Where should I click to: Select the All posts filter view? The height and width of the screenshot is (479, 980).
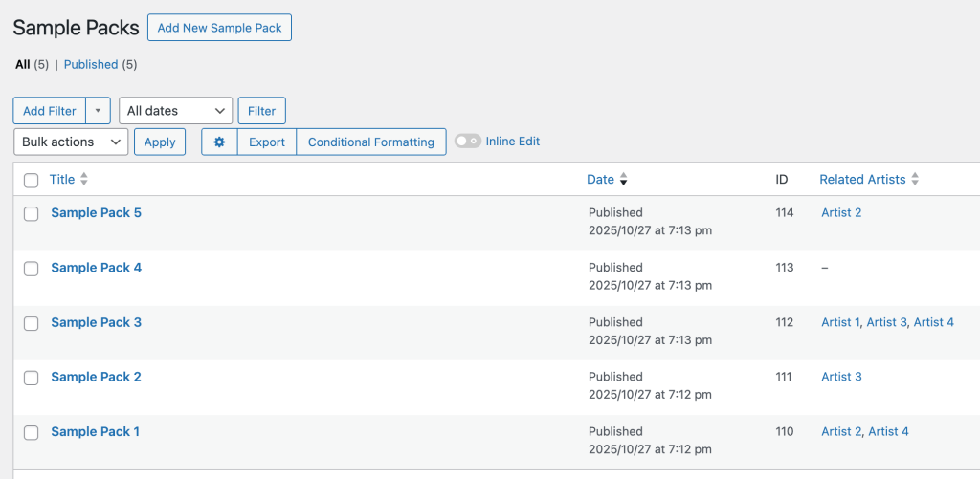tap(23, 64)
